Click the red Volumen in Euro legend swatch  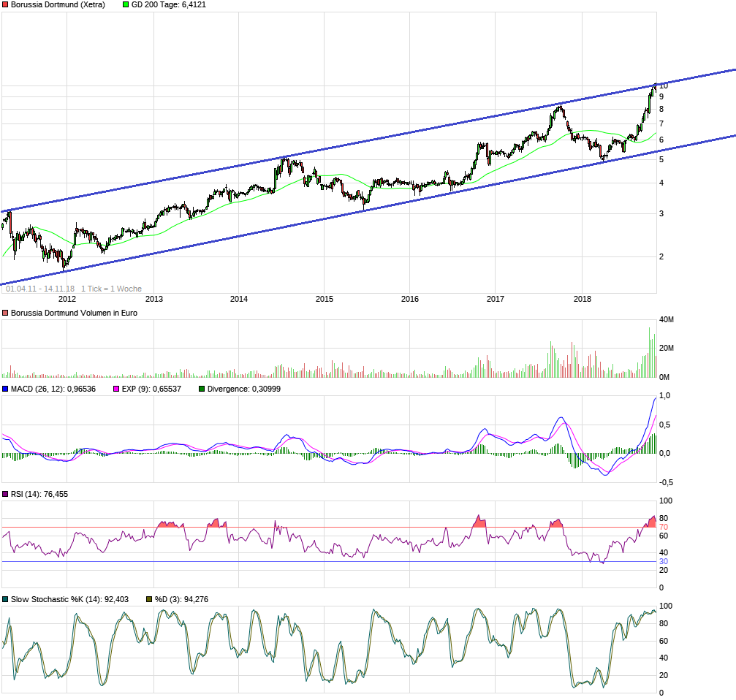(5, 313)
